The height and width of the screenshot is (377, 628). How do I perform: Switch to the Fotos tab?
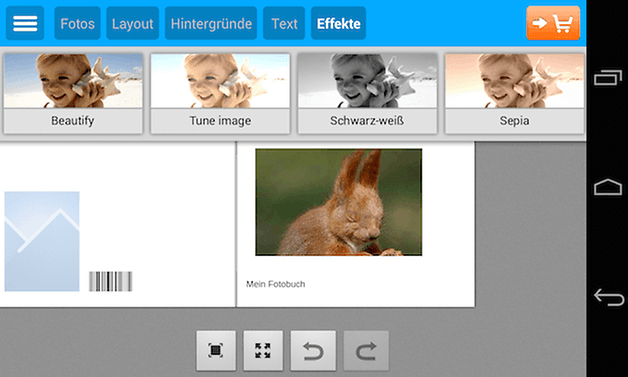(77, 23)
